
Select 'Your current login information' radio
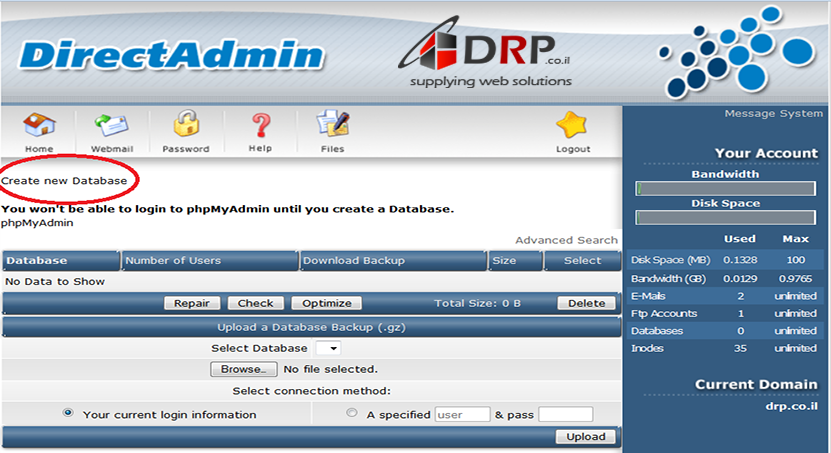(x=68, y=413)
